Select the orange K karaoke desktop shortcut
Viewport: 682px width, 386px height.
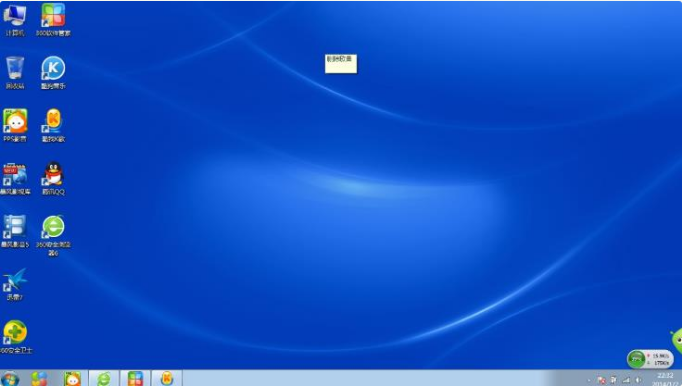53,125
